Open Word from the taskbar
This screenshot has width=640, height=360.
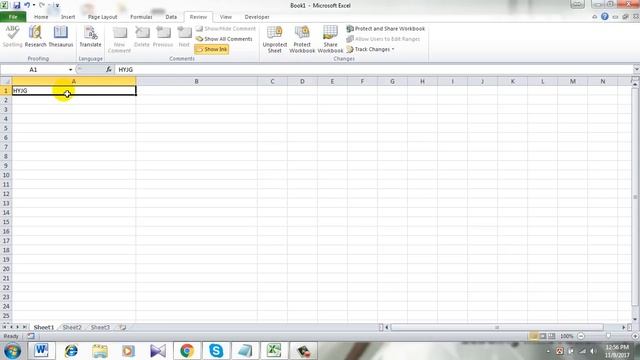[x=41, y=351]
